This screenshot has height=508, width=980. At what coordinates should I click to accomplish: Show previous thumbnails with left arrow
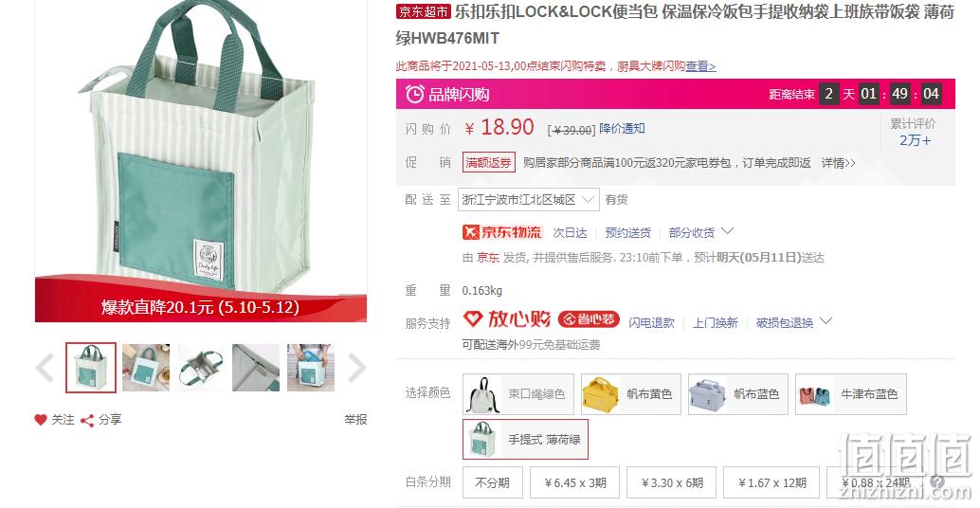(x=45, y=368)
